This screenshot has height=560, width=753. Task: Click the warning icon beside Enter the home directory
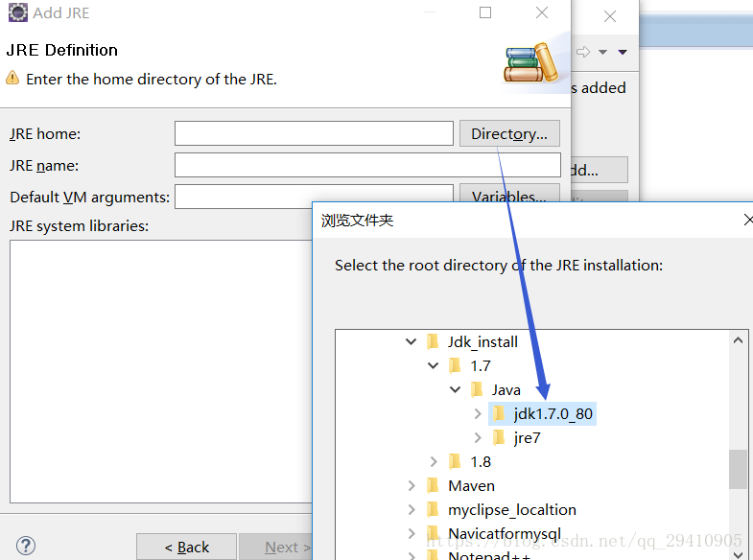tap(12, 78)
